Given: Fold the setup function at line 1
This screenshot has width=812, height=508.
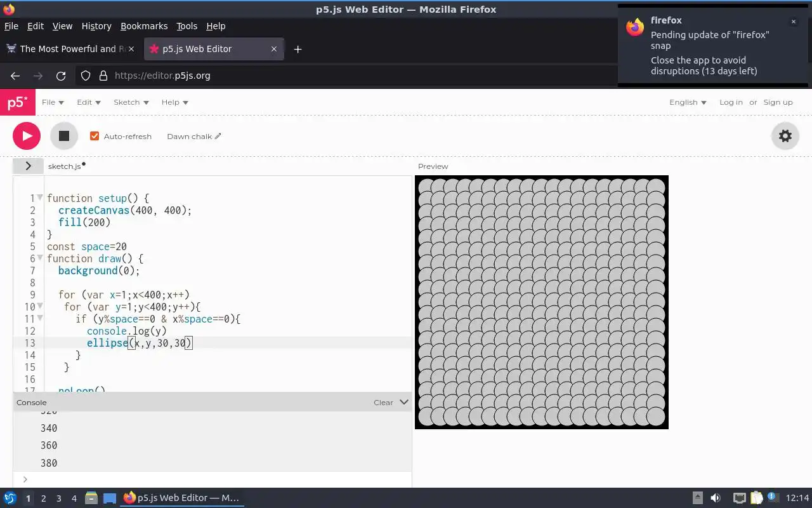Looking at the screenshot, I should point(40,197).
